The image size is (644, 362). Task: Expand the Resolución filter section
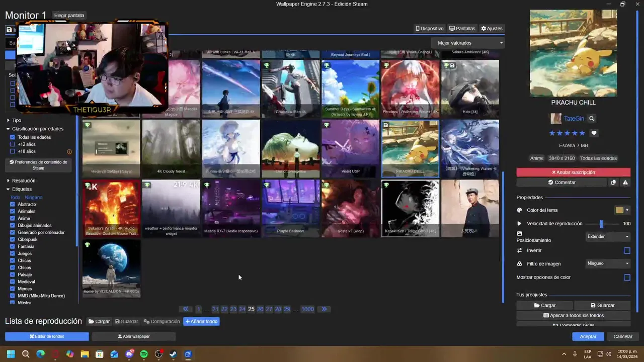click(21, 180)
